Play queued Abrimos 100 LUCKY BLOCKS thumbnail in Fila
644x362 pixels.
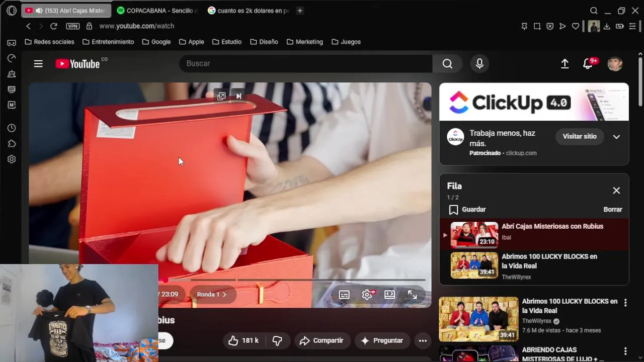pyautogui.click(x=474, y=265)
